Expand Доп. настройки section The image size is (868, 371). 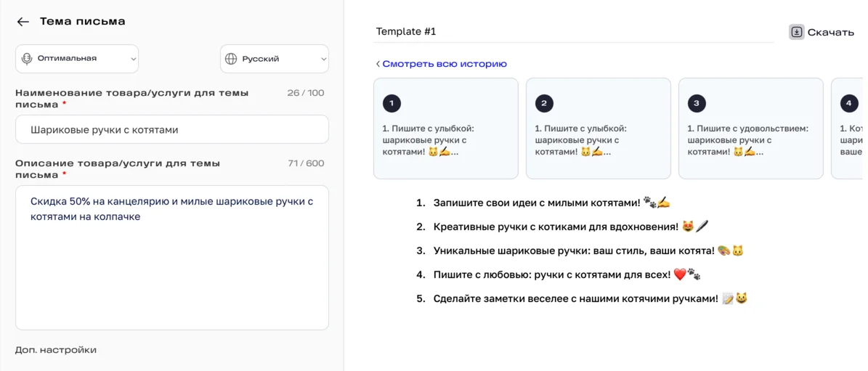click(x=56, y=350)
